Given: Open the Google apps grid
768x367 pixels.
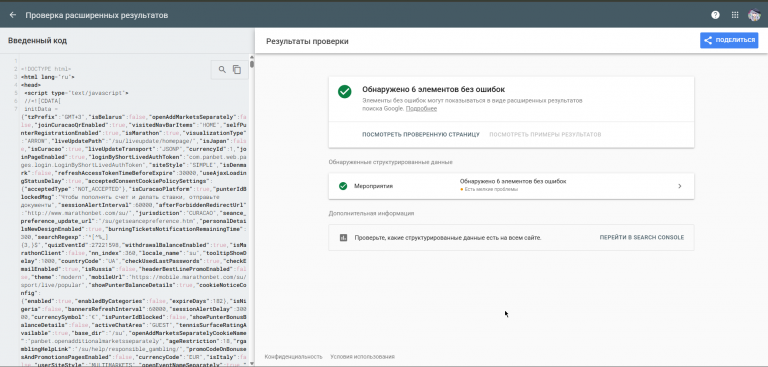Looking at the screenshot, I should (735, 15).
